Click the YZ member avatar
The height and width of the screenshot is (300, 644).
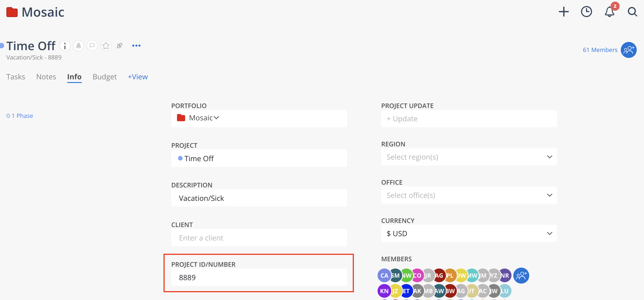[494, 275]
